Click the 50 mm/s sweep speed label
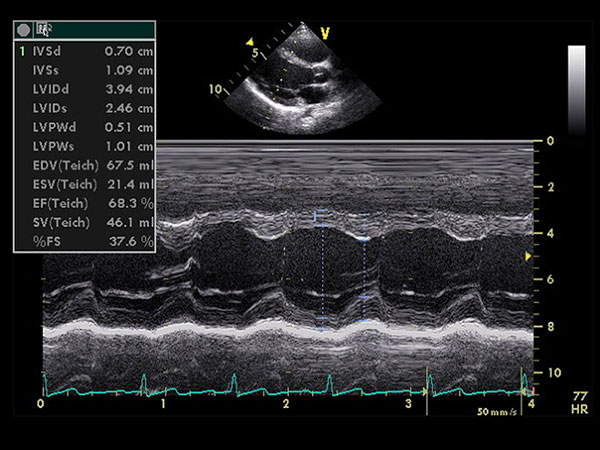 point(497,411)
